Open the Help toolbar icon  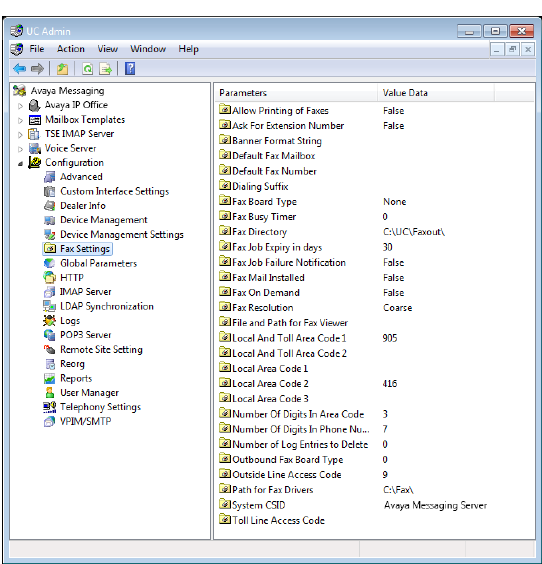coord(130,68)
